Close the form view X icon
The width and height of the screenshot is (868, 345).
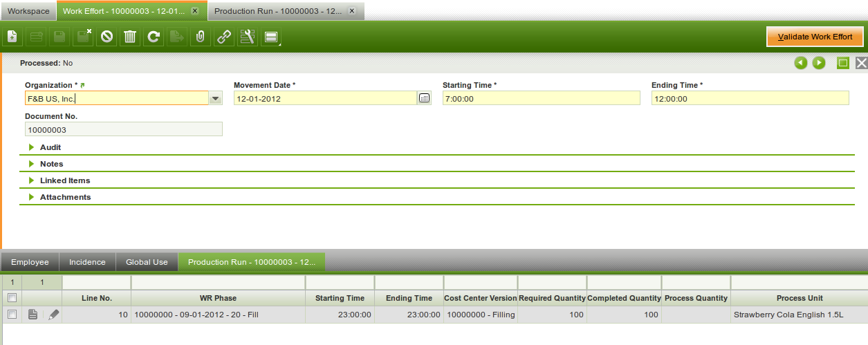pos(861,63)
